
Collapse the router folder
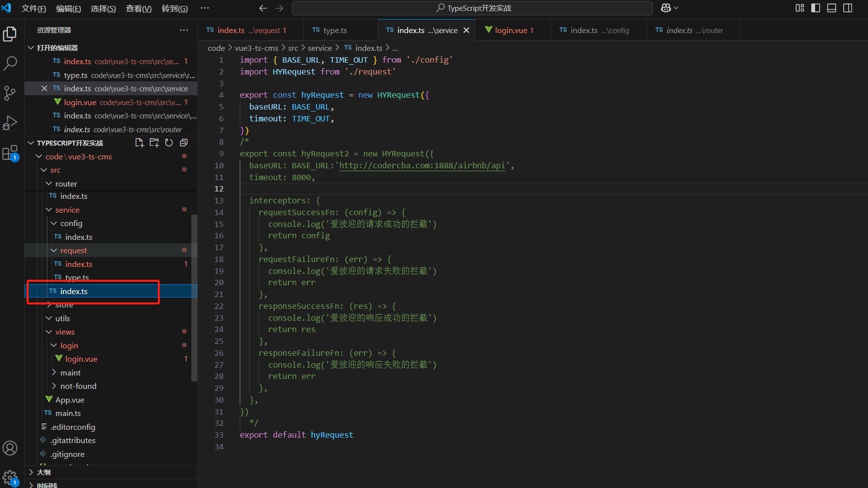[x=66, y=184]
